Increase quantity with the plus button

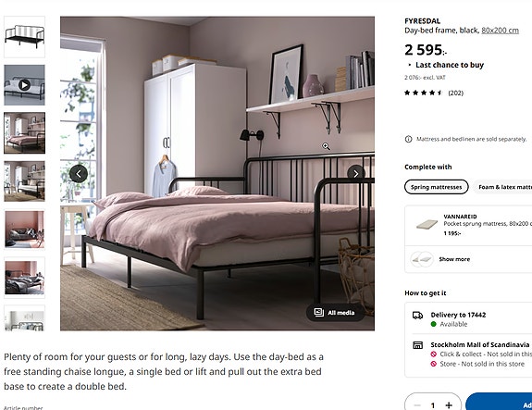coord(449,404)
